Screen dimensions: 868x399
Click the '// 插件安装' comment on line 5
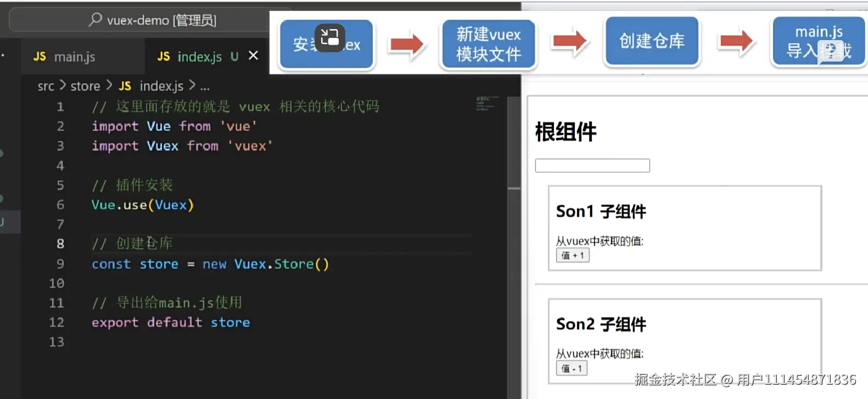point(132,185)
